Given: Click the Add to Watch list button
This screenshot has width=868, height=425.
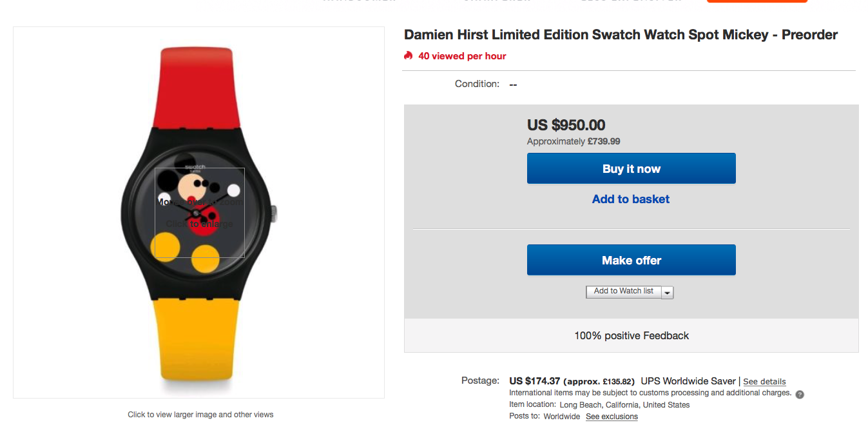Looking at the screenshot, I should pos(623,292).
